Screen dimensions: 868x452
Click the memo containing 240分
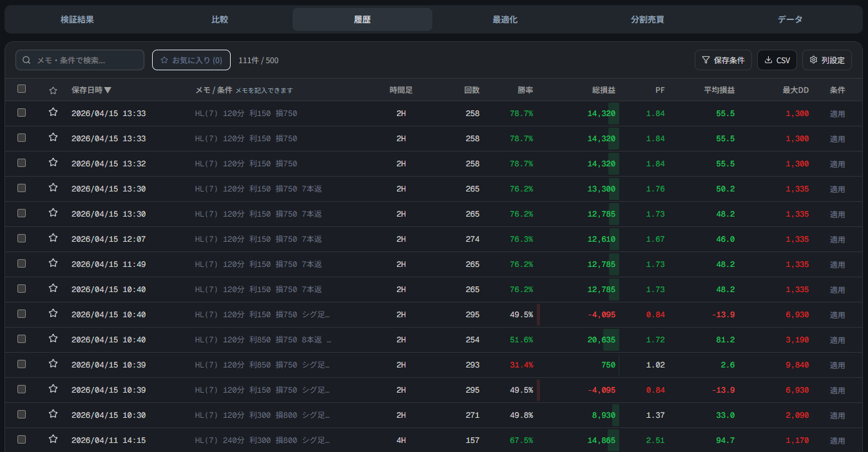coord(262,440)
